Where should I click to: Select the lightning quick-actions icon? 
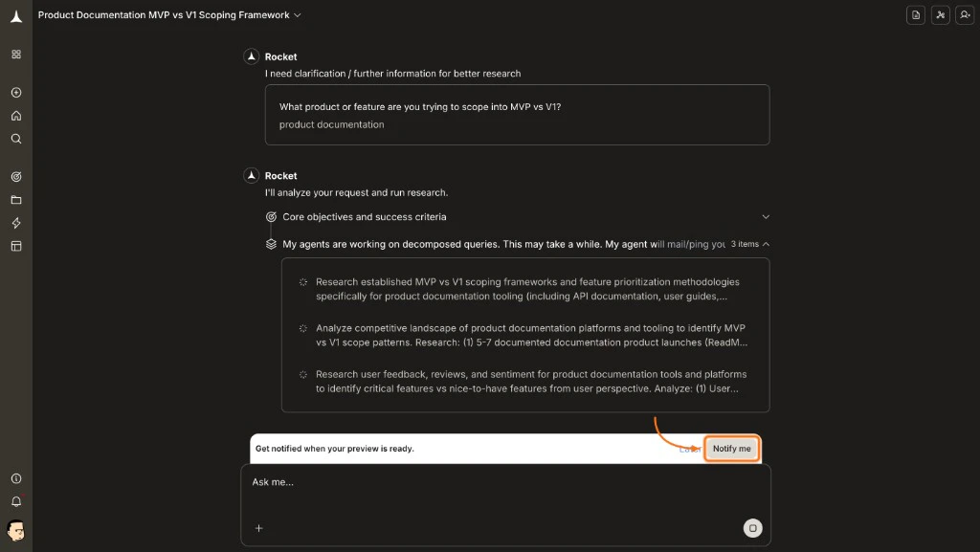point(15,222)
